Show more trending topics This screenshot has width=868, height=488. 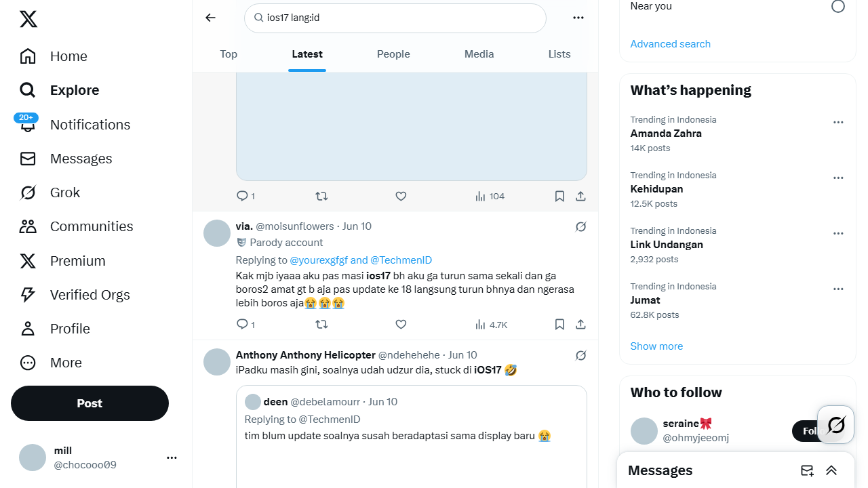(x=656, y=346)
